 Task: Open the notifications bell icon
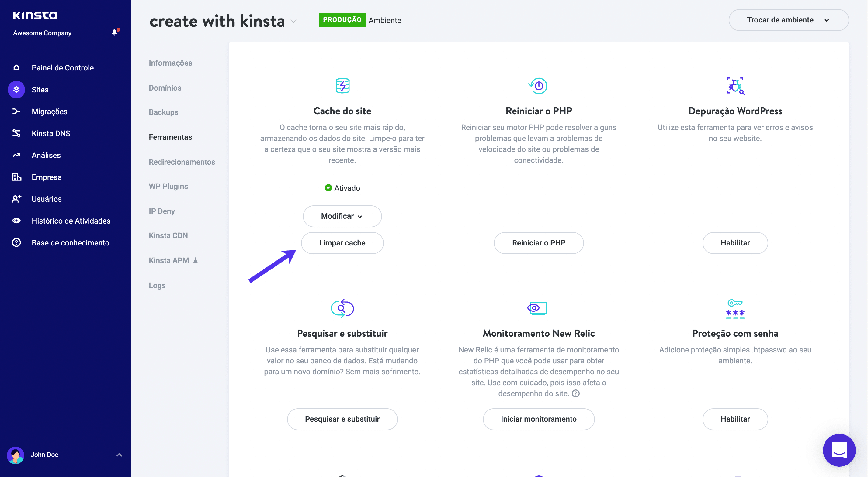coord(115,32)
